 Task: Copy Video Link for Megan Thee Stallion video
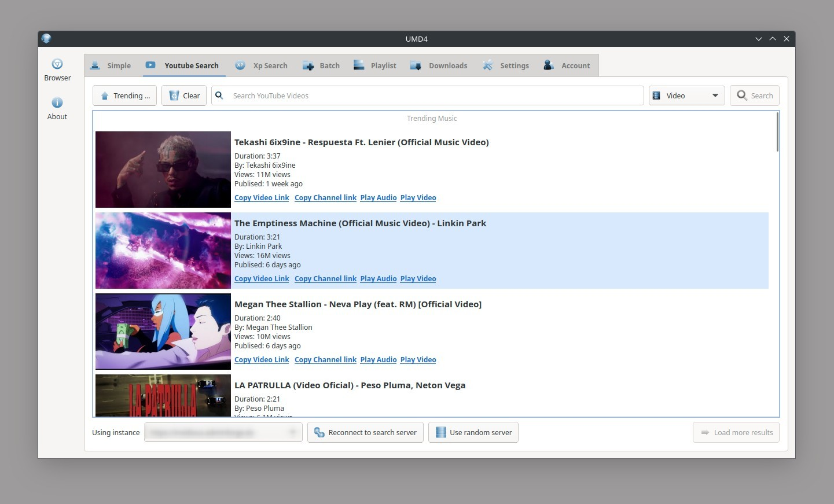point(262,360)
